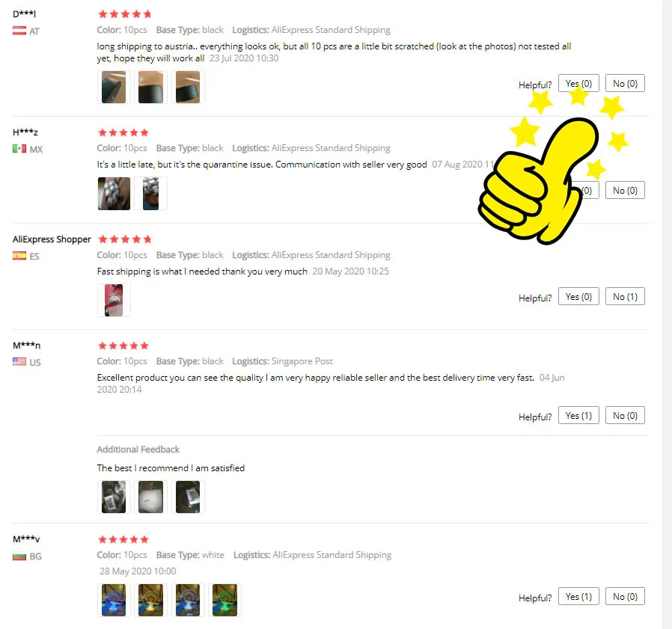Click the Mexican flag icon beside MX
Screen dimensions: 672x629
pyautogui.click(x=19, y=149)
